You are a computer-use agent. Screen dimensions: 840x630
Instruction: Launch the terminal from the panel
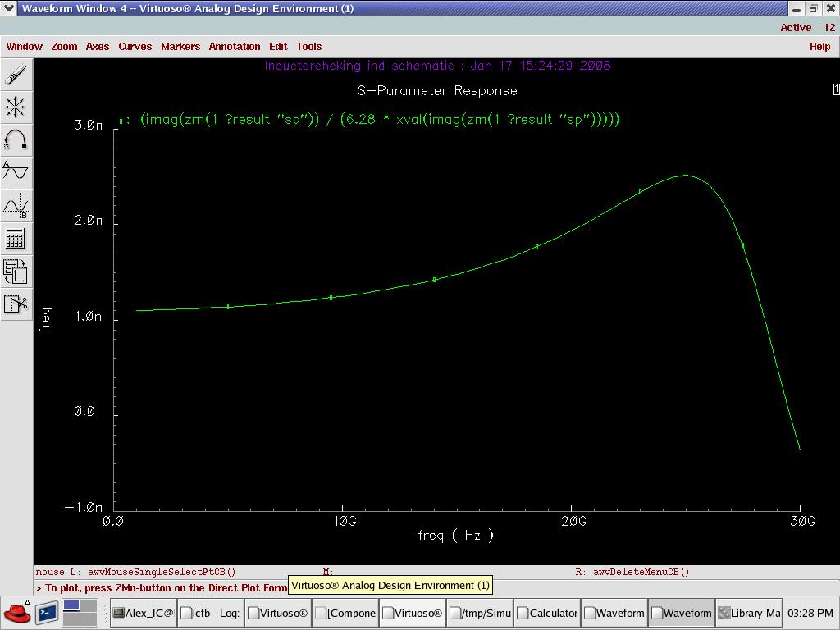[47, 613]
